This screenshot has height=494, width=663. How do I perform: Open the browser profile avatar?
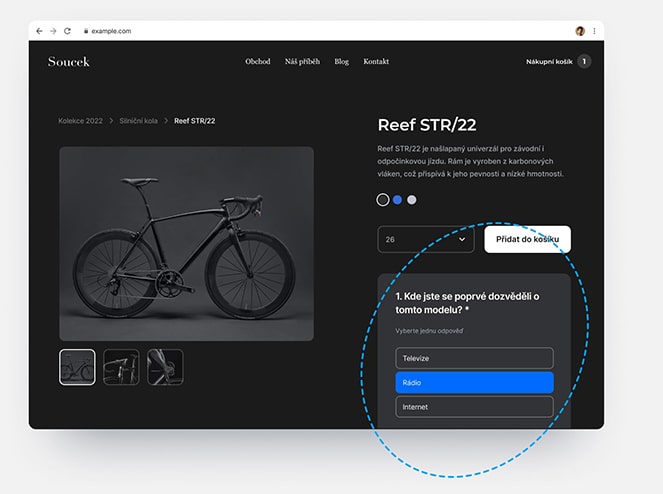click(580, 31)
